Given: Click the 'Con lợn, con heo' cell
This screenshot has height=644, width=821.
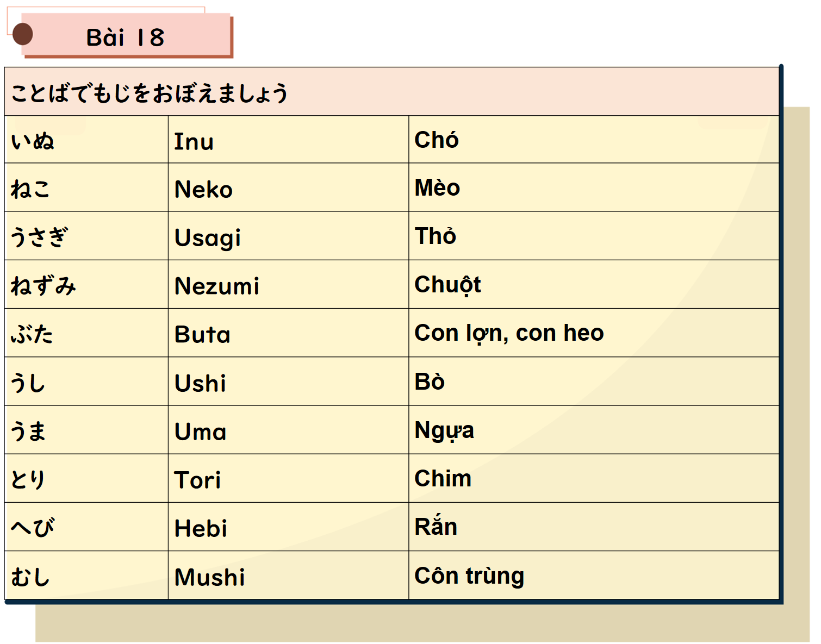Looking at the screenshot, I should point(594,333).
